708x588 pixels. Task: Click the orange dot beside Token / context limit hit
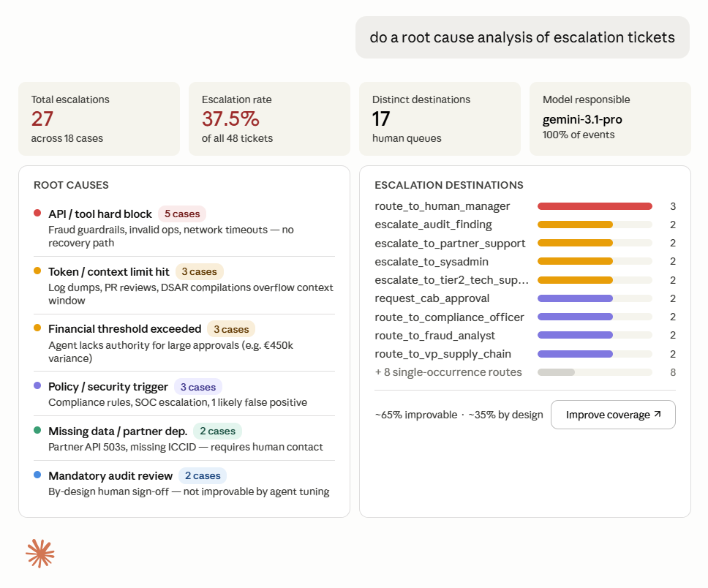point(37,271)
